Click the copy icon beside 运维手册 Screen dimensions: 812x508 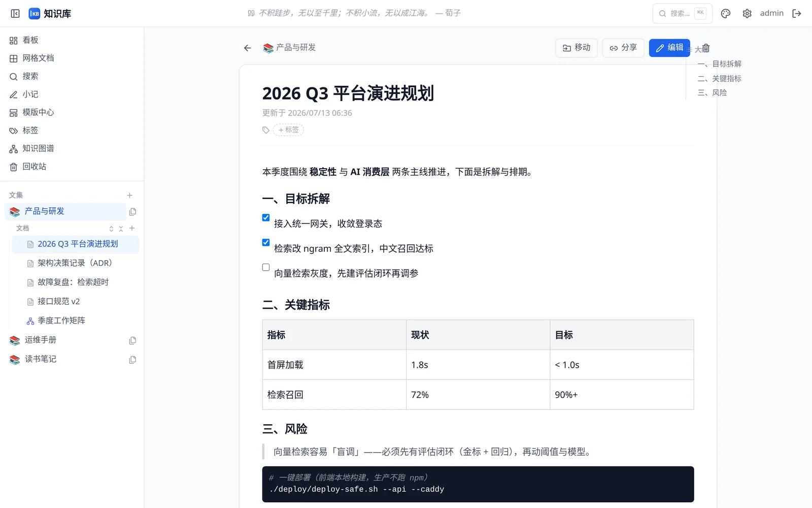click(x=132, y=340)
